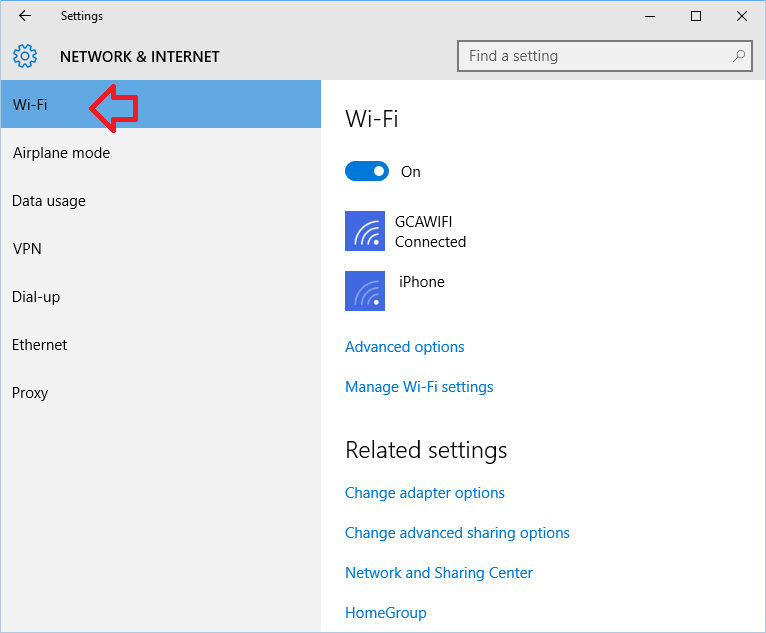Open the Advanced options link
The width and height of the screenshot is (766, 633).
coord(404,347)
